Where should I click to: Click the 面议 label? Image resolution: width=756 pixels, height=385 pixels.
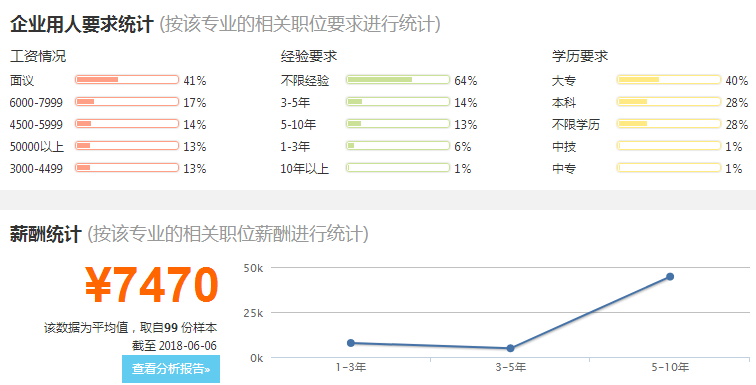click(x=22, y=80)
